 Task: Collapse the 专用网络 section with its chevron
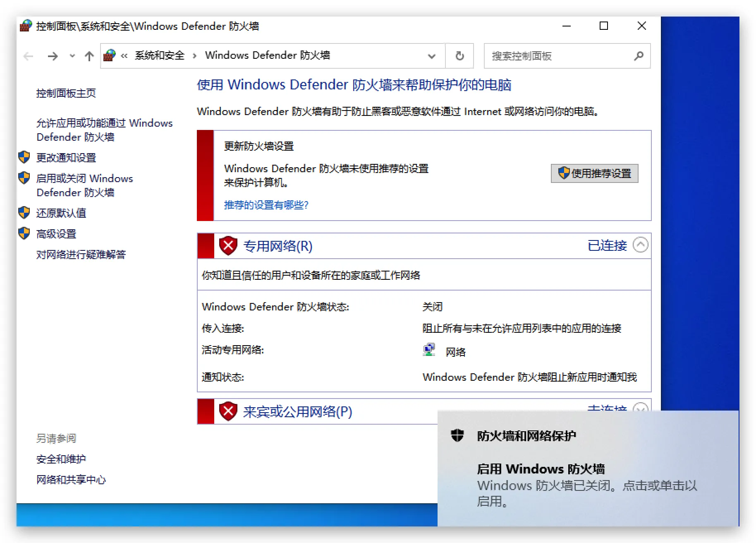pyautogui.click(x=640, y=245)
